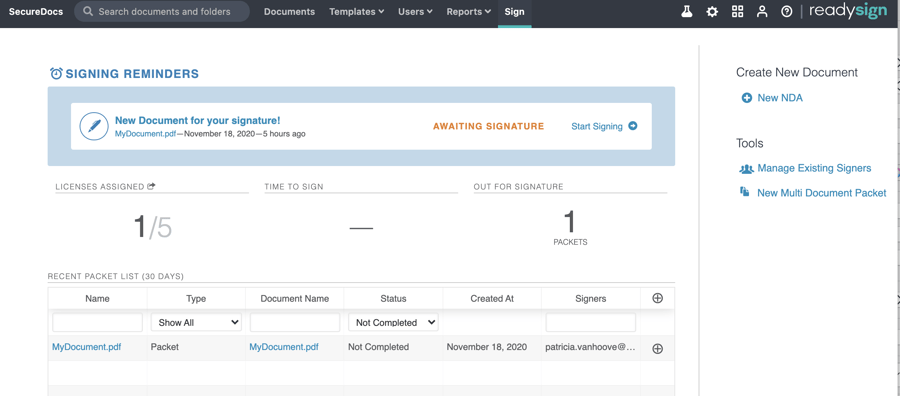
Task: Open MyDocument.pdf link in the reminder card
Action: (145, 134)
